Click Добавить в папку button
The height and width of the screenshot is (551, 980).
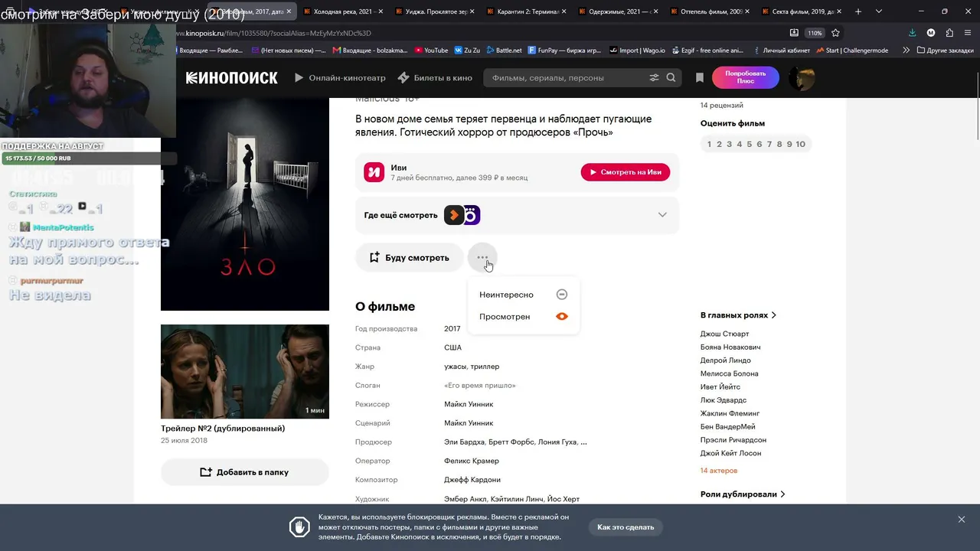click(x=245, y=472)
